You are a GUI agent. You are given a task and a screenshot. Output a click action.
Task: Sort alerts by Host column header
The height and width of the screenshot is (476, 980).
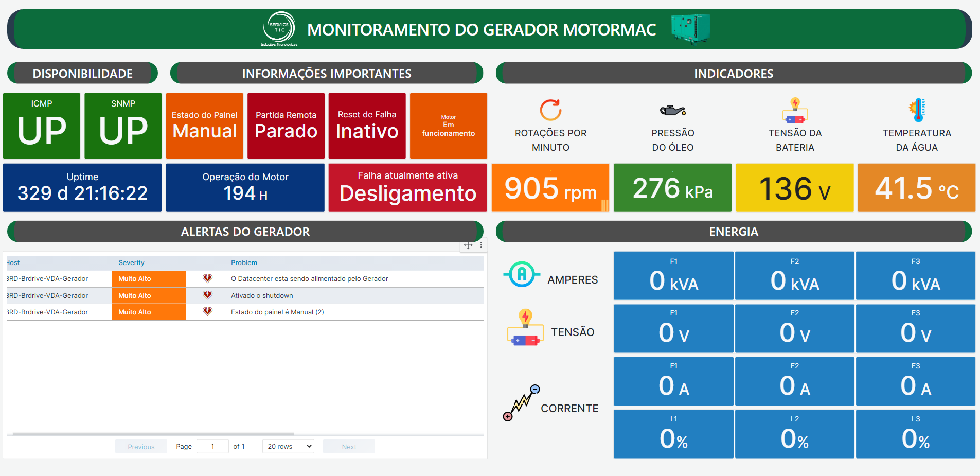13,262
